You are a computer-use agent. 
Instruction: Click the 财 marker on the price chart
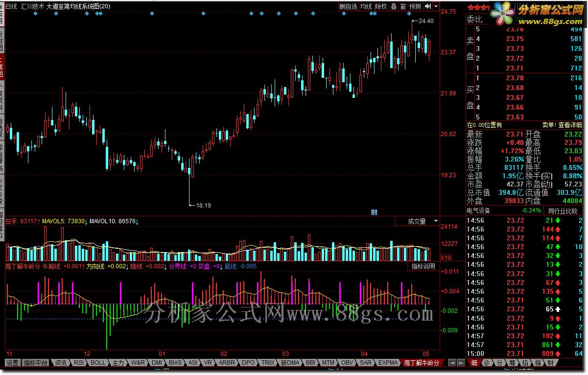(374, 212)
